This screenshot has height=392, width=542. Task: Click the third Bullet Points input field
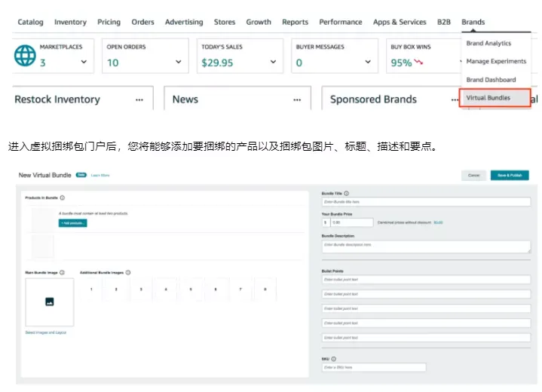(426, 308)
